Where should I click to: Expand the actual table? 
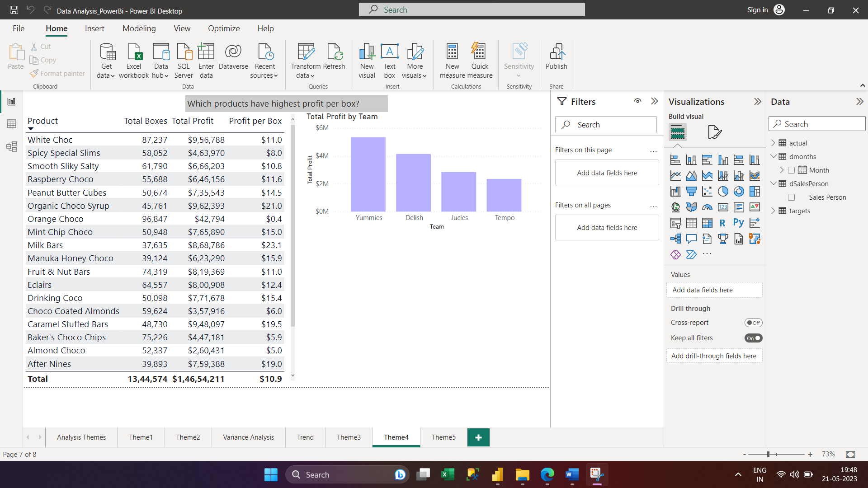pyautogui.click(x=773, y=143)
